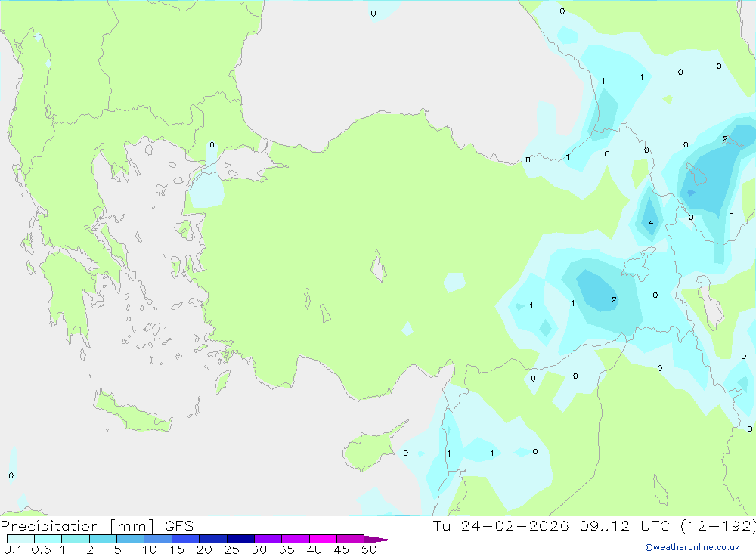756x554 pixels.
Task: Select the 25–30 mm navy legend swatch
Action: click(x=240, y=539)
